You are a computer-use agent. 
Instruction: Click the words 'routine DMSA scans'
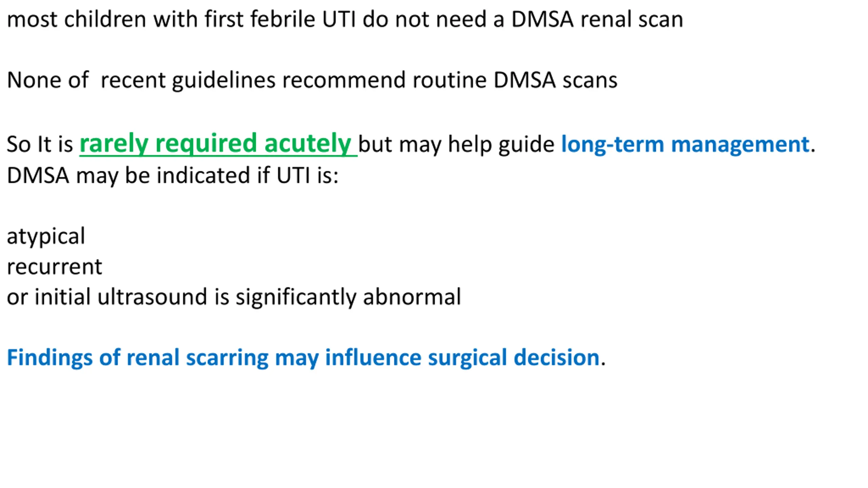[515, 81]
